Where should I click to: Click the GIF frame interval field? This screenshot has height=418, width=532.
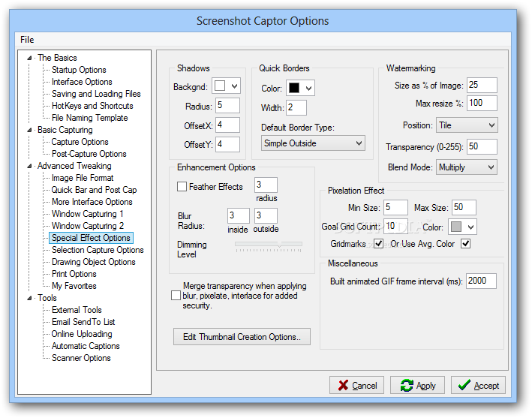pyautogui.click(x=482, y=281)
